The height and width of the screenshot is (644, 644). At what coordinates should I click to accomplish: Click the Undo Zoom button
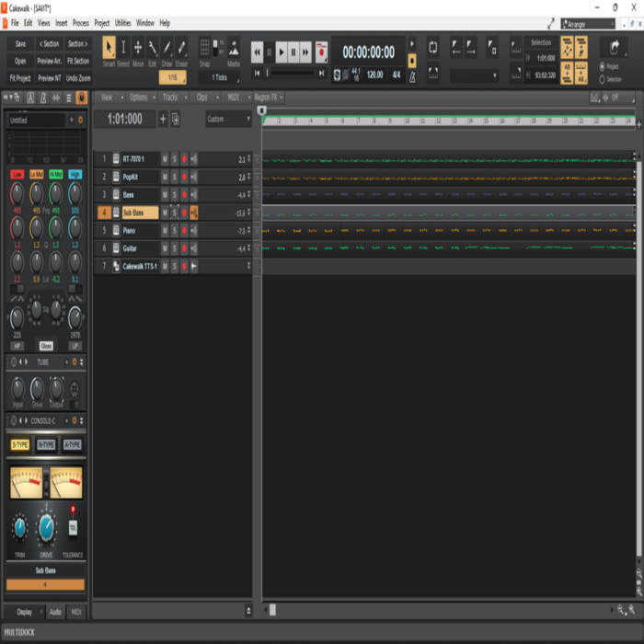(x=78, y=78)
